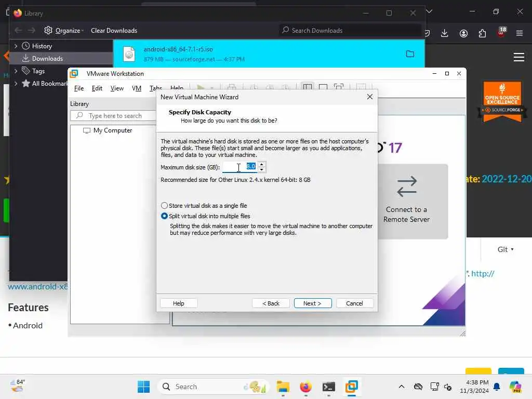Open Firefox extensions puzzle icon

(x=482, y=33)
